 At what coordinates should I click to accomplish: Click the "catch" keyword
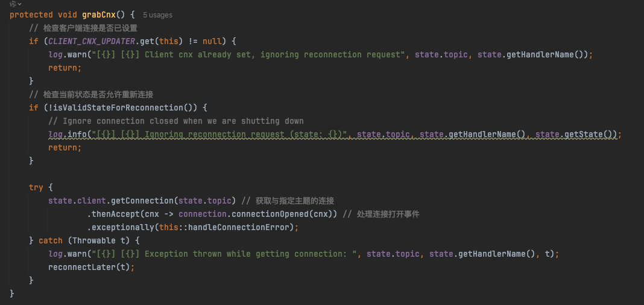coord(51,240)
